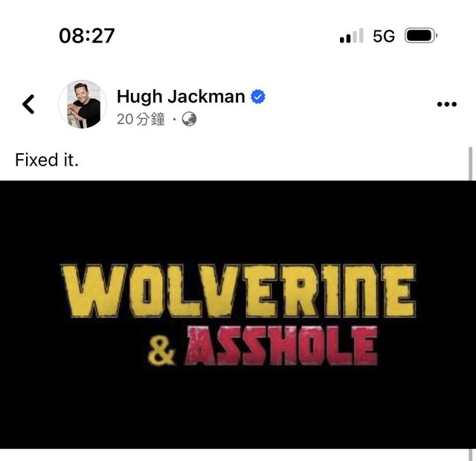Tap the battery level icon
Image resolution: width=476 pixels, height=461 pixels.
click(421, 36)
